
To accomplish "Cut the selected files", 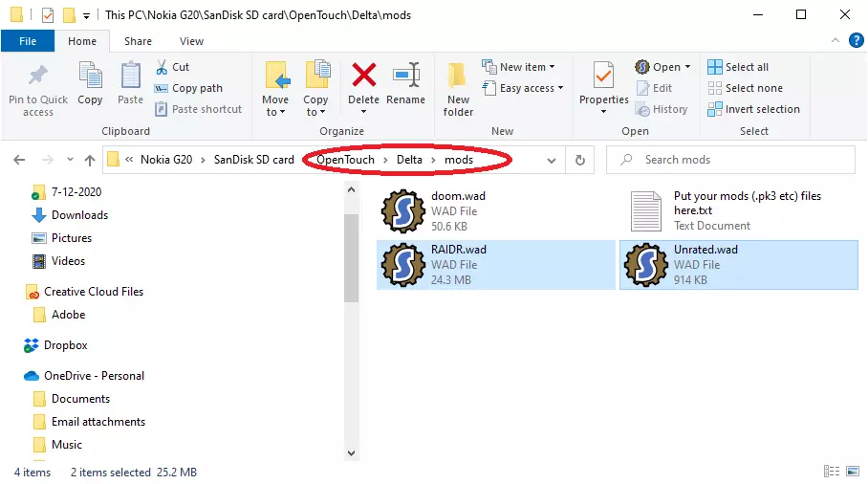I will [x=173, y=67].
